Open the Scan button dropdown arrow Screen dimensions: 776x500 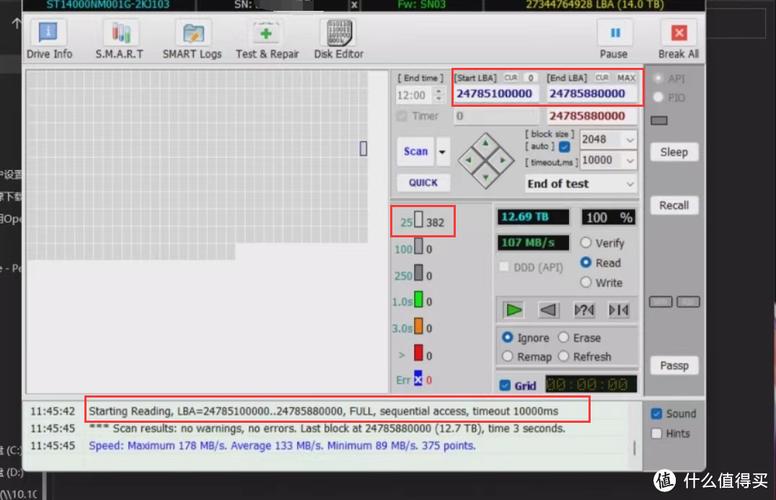442,151
